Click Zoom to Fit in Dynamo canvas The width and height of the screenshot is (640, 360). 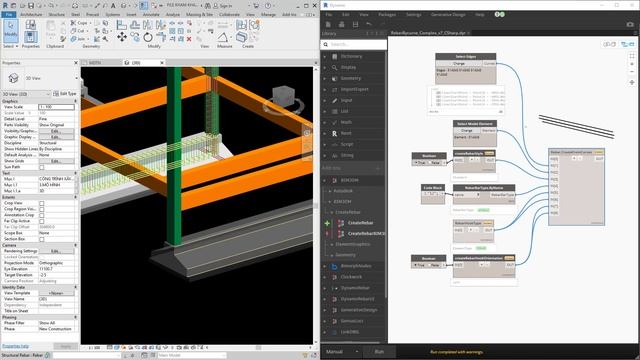pyautogui.click(x=632, y=56)
